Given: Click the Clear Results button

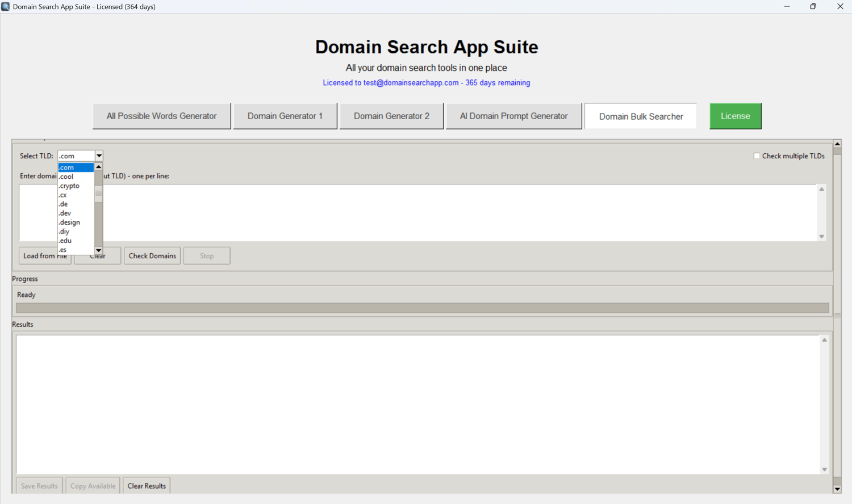Looking at the screenshot, I should [x=147, y=486].
